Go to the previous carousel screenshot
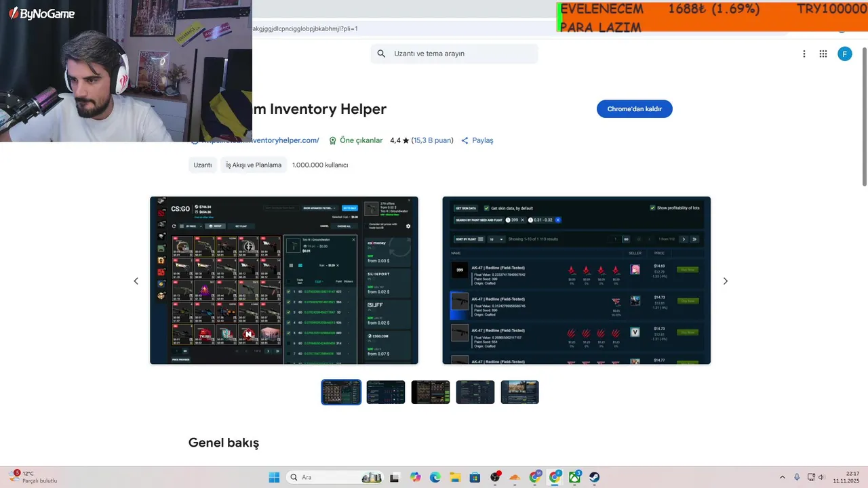The image size is (868, 488). (136, 281)
